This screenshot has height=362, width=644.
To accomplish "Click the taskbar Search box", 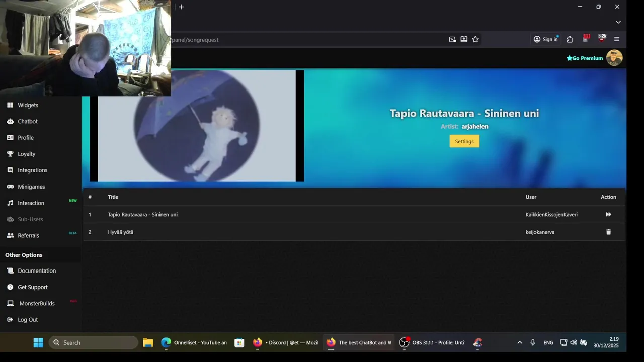I will (94, 342).
